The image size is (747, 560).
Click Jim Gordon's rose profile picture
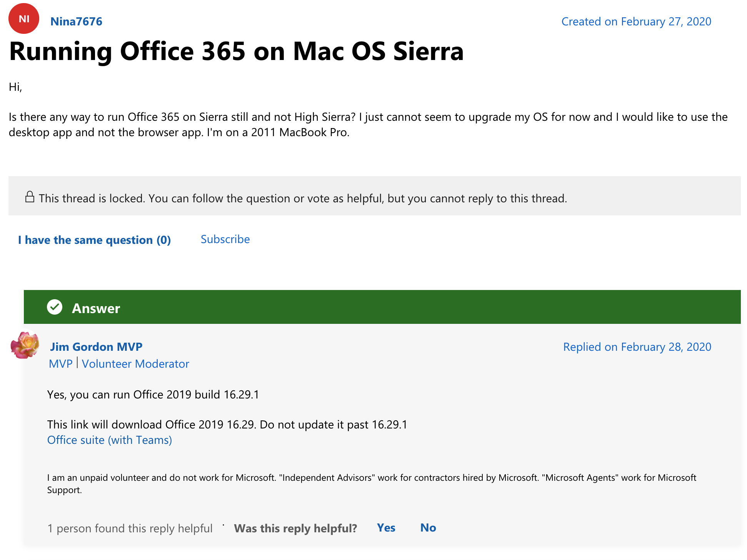pos(25,345)
